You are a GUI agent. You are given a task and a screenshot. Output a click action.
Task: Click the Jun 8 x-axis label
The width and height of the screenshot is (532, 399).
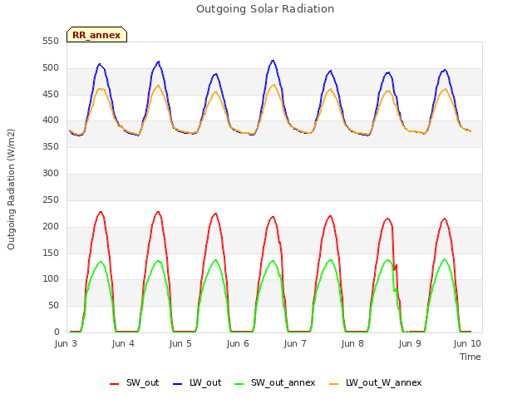352,343
